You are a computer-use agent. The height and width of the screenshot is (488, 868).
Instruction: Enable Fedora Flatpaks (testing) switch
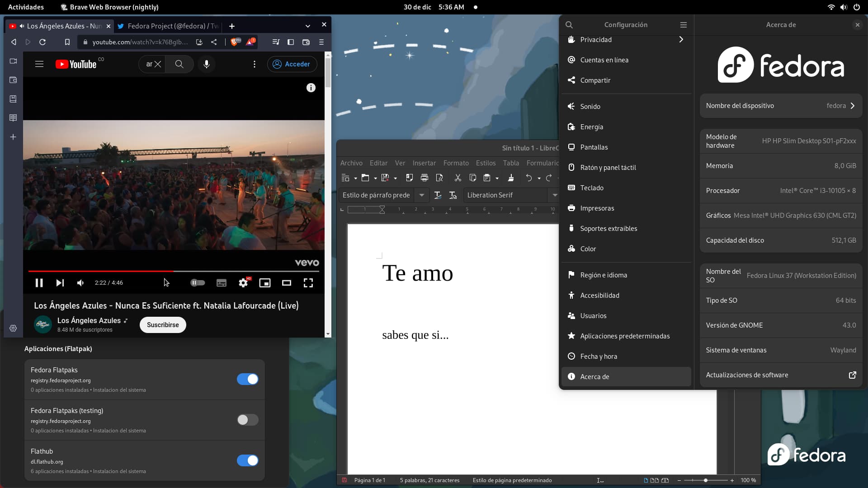[247, 420]
